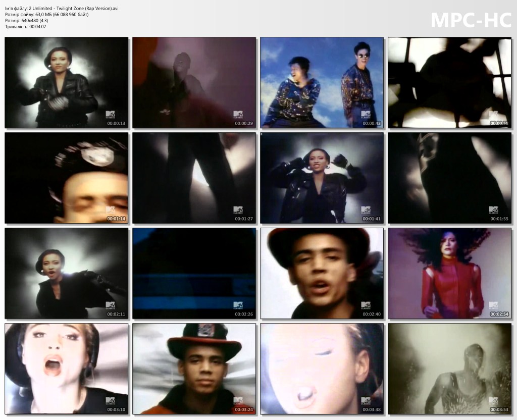Open the thumbnail at 00:02:11
Screen dimensions: 517x420
coord(66,273)
